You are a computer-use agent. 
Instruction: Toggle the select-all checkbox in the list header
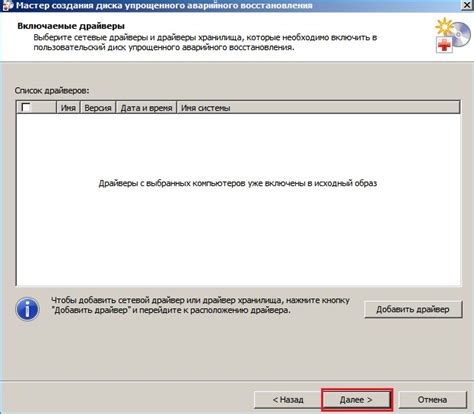(25, 107)
